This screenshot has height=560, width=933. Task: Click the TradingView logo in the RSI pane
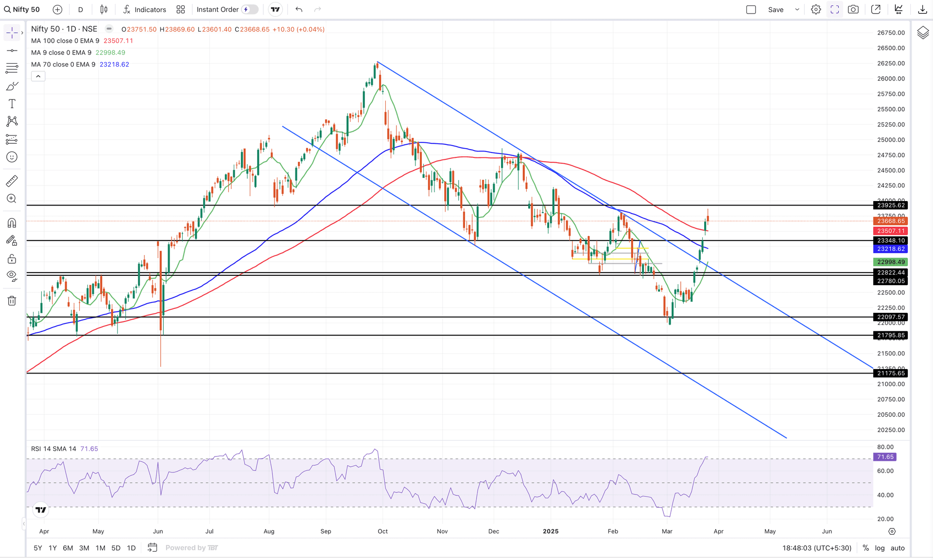coord(41,509)
